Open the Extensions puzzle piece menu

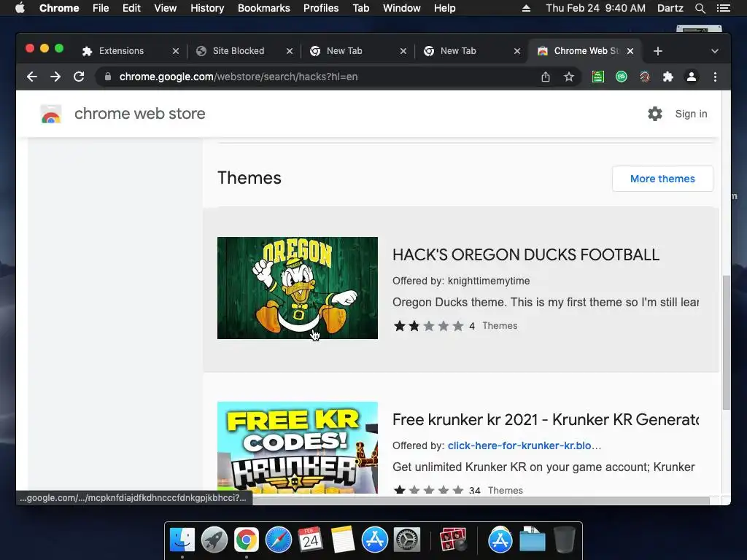coord(668,77)
